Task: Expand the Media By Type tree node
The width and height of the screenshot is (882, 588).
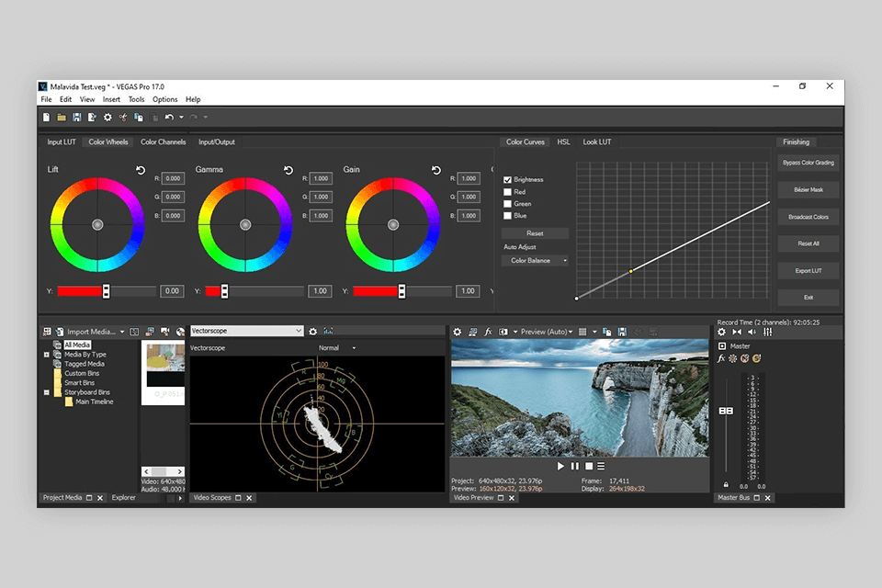Action: coord(47,355)
